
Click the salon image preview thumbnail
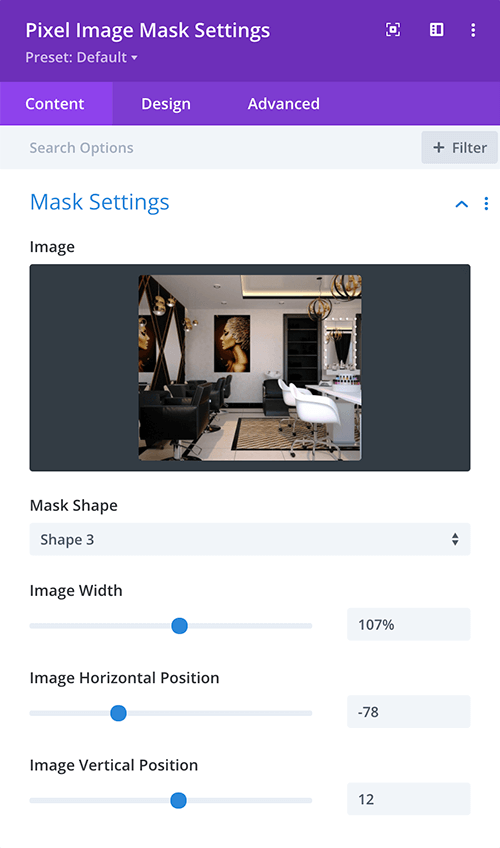point(250,368)
